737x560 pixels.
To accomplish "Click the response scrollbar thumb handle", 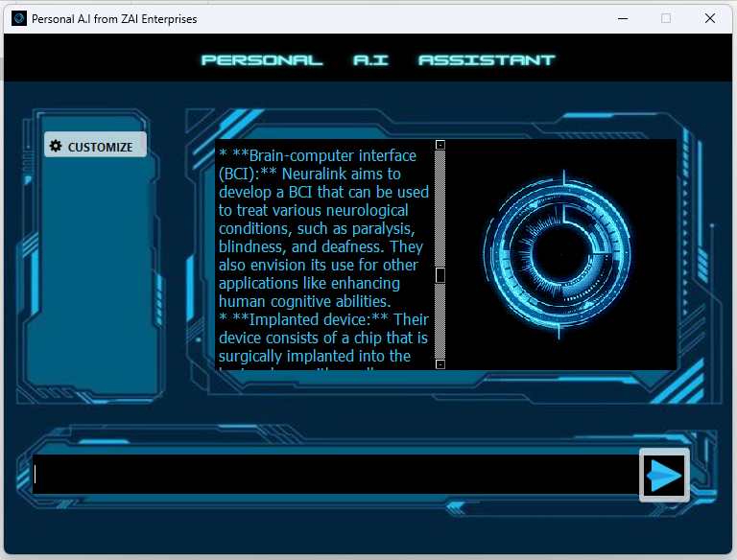I will tap(440, 275).
